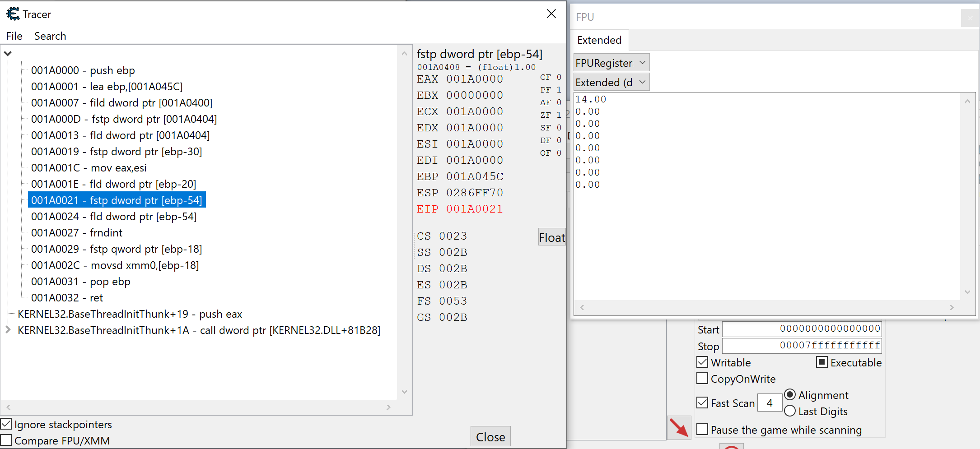The height and width of the screenshot is (449, 980).
Task: Collapse the trace tree root chevron
Action: (8, 54)
